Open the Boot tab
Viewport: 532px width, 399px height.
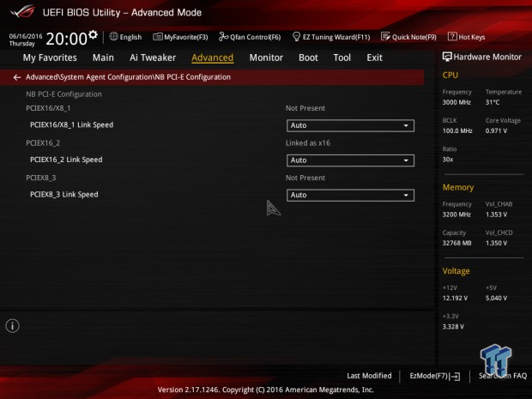[308, 57]
